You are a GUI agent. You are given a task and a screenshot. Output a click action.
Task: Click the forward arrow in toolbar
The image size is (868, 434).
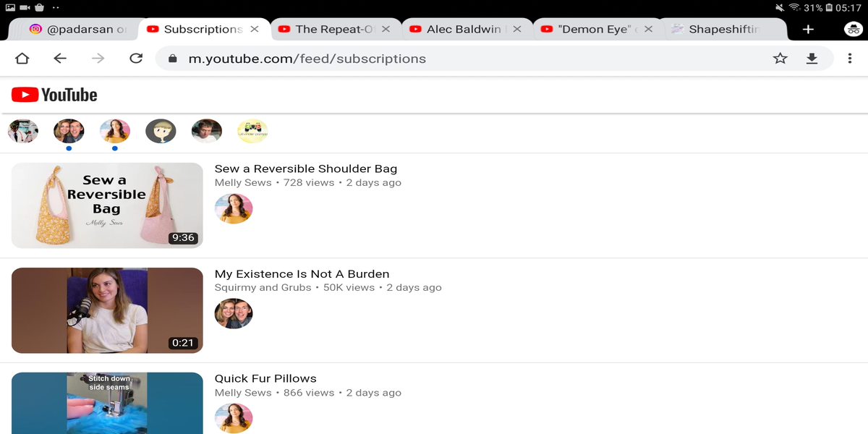click(98, 59)
